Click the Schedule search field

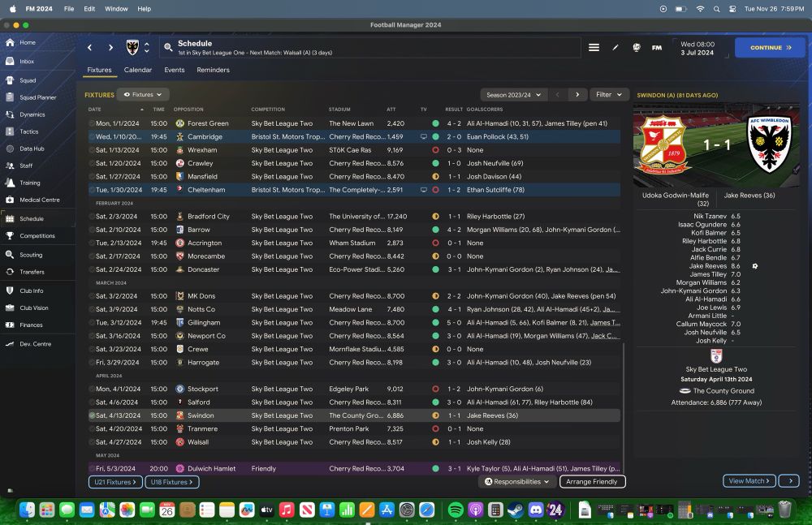[x=370, y=48]
